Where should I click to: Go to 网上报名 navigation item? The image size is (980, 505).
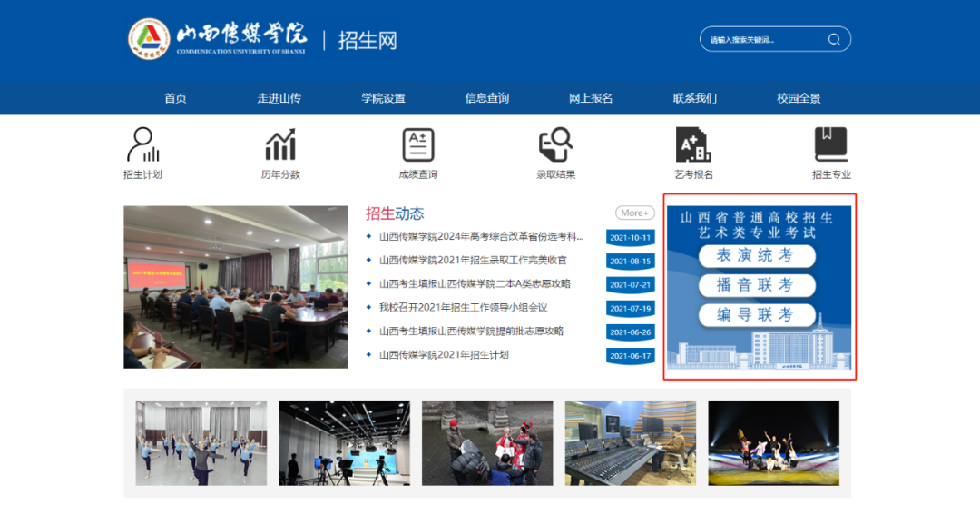pos(591,98)
